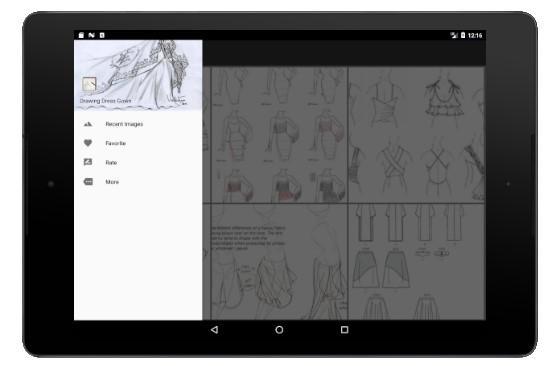Viewport: 544px width, 366px height.
Task: Tap the Android recent apps square
Action: coord(345,330)
